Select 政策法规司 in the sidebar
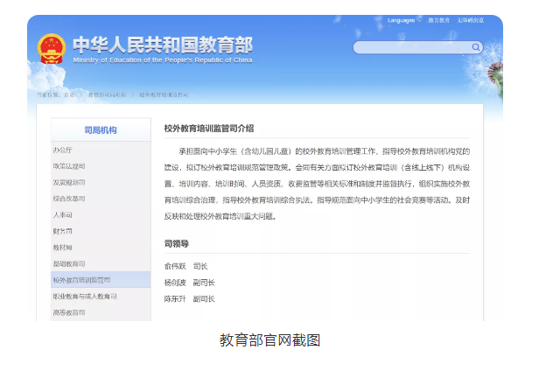 coord(69,166)
